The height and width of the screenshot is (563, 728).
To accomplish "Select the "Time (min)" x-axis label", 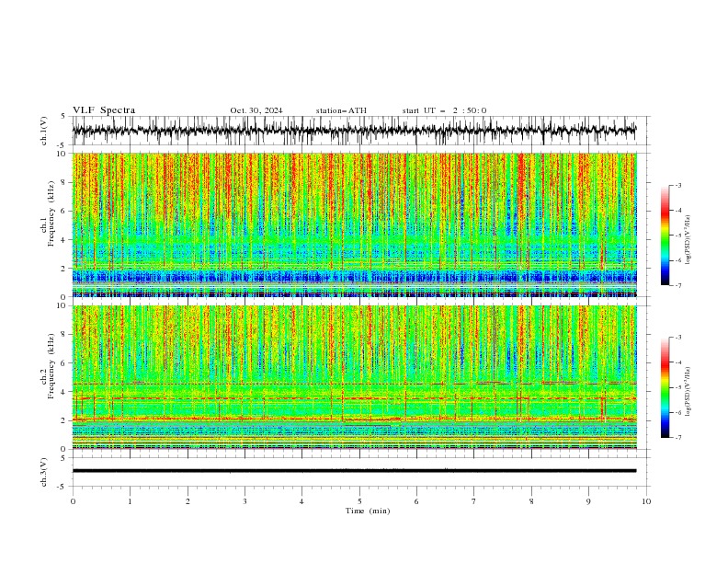I will click(368, 511).
